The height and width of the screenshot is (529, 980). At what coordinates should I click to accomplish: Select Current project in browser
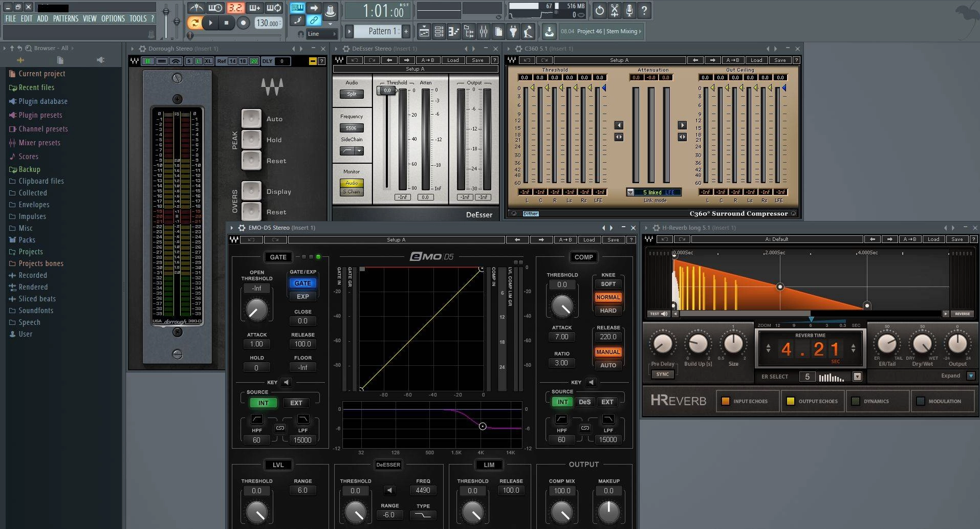42,74
